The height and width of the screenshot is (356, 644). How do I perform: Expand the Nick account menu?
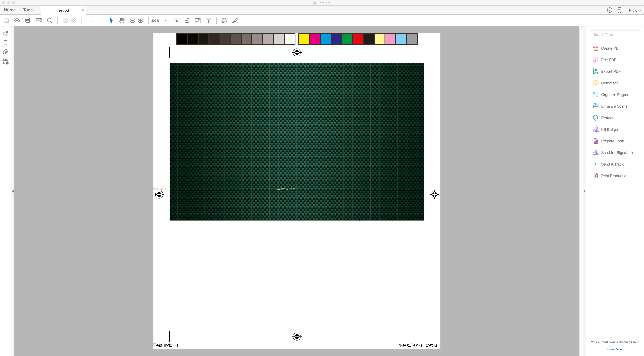pos(635,10)
